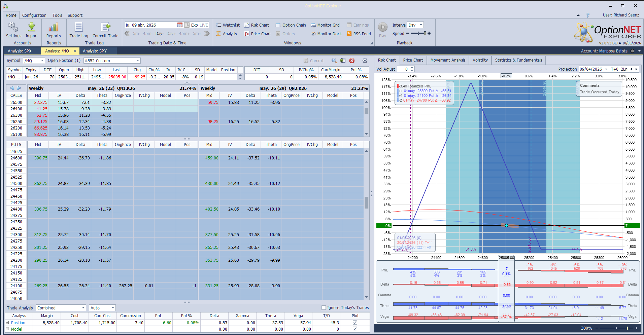Step back one day with Day-
The width and height of the screenshot is (644, 335).
pyautogui.click(x=160, y=34)
